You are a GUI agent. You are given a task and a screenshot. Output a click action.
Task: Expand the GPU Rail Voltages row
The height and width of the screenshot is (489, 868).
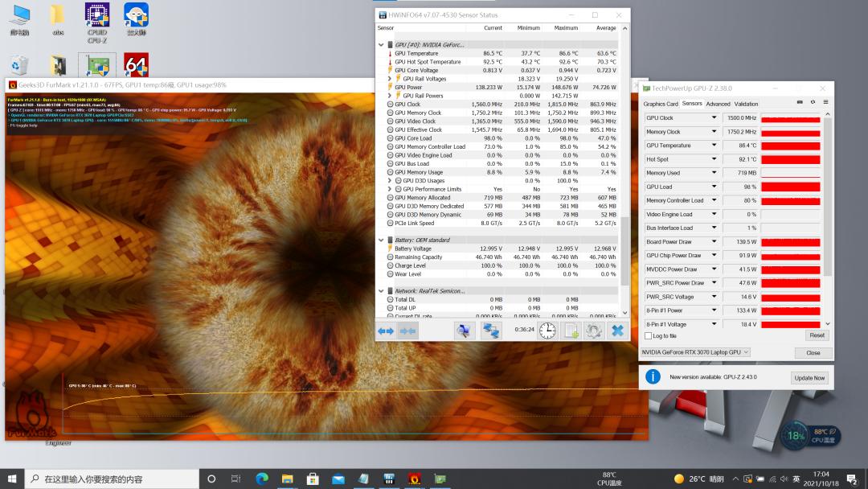390,79
